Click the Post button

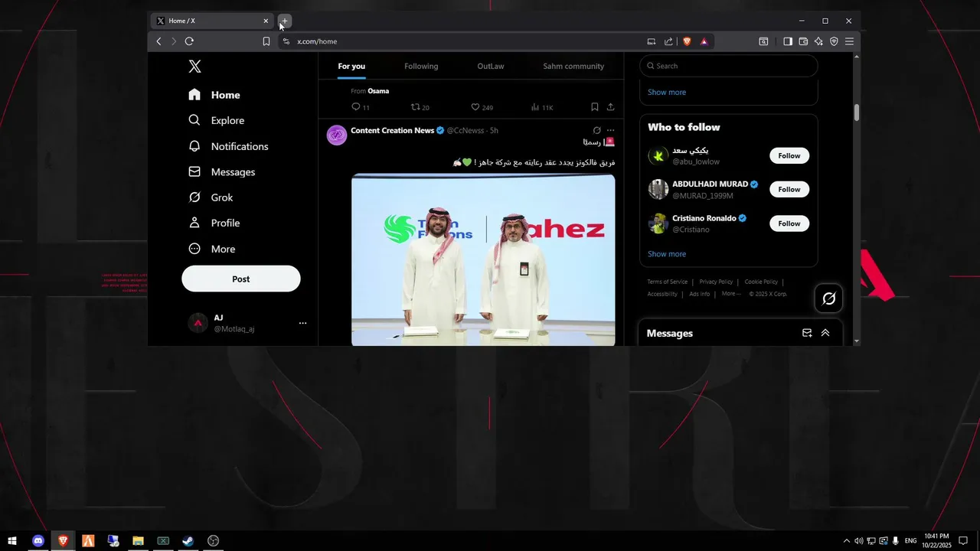(241, 279)
